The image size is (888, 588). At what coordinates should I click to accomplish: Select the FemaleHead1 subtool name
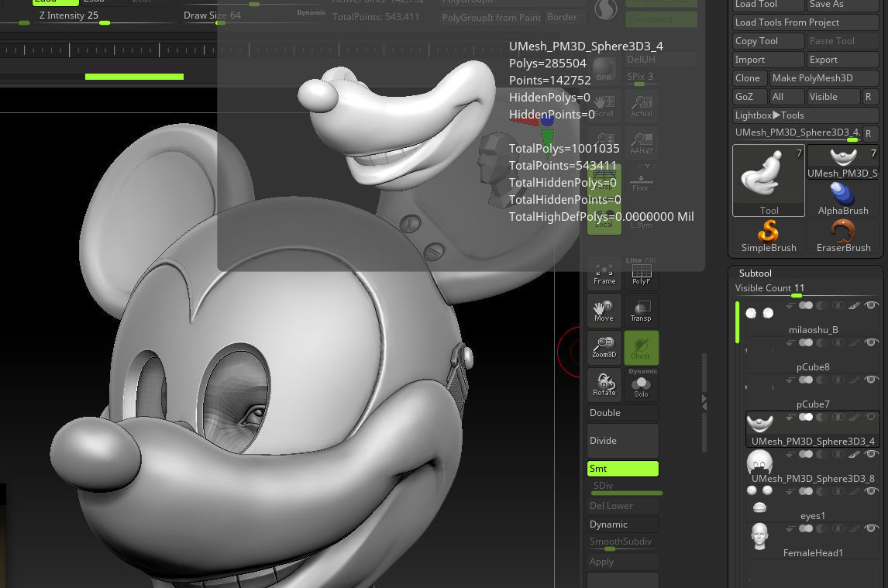[x=813, y=553]
